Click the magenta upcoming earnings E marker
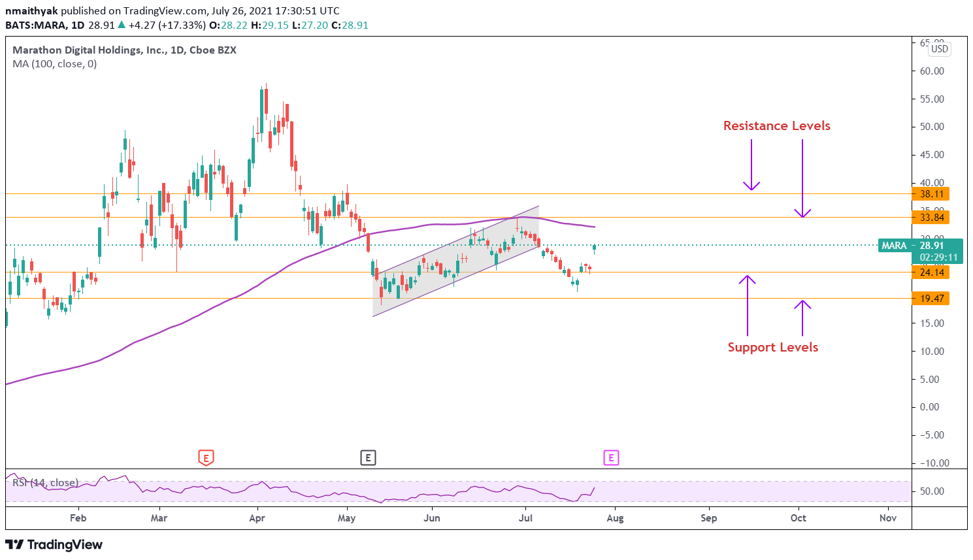This screenshot has height=560, width=973. click(611, 457)
